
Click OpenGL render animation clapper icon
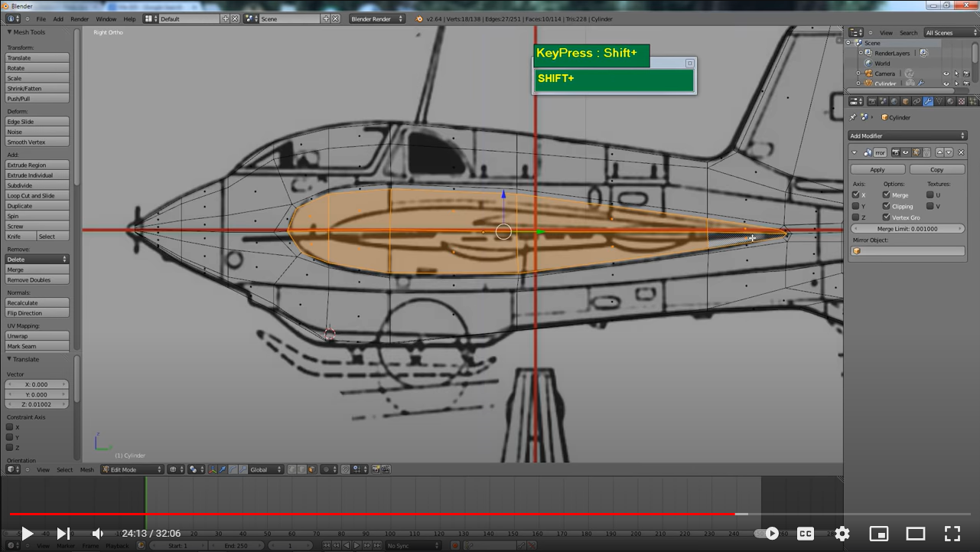click(x=386, y=469)
